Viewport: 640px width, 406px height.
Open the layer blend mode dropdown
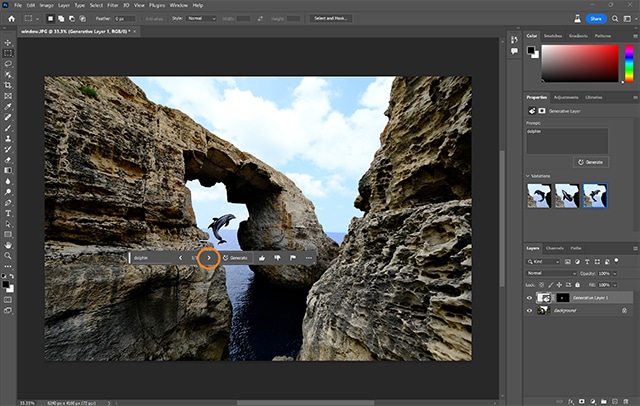tap(550, 272)
